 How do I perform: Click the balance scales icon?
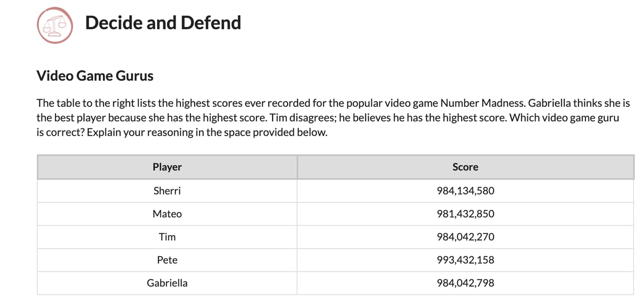(x=54, y=25)
